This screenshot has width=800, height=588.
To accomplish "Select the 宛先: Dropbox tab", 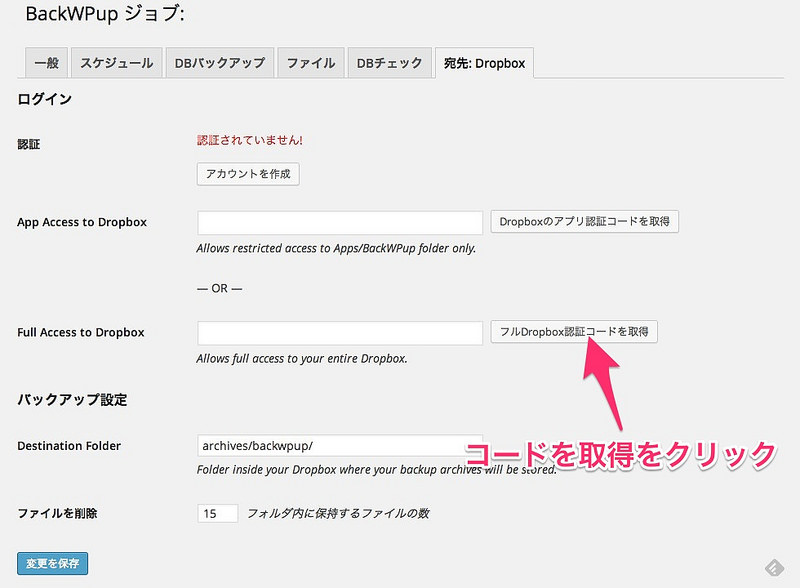I will pyautogui.click(x=484, y=63).
